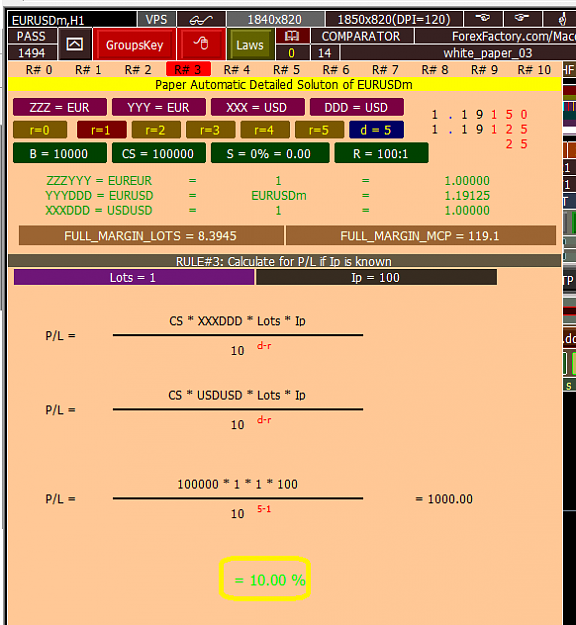Choose the red r=1 option
The width and height of the screenshot is (576, 625).
[101, 130]
